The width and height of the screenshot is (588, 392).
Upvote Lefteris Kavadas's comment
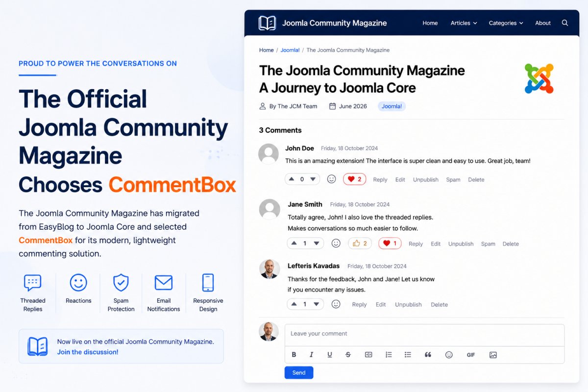pyautogui.click(x=294, y=304)
